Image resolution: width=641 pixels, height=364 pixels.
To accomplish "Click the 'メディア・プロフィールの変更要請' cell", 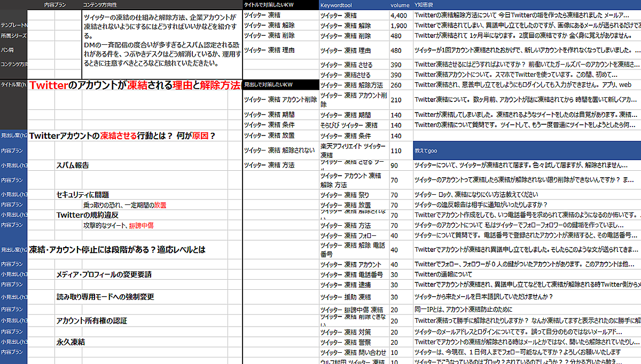I will click(104, 275).
